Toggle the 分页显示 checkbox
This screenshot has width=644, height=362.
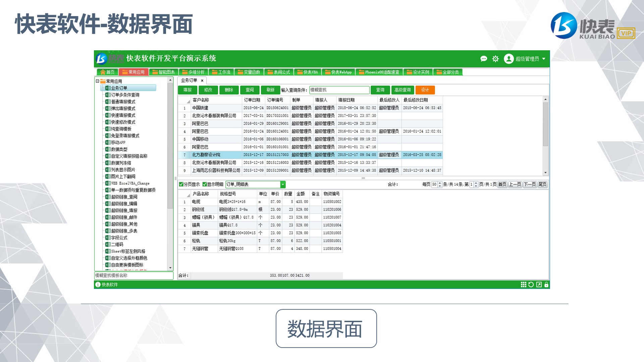[181, 184]
